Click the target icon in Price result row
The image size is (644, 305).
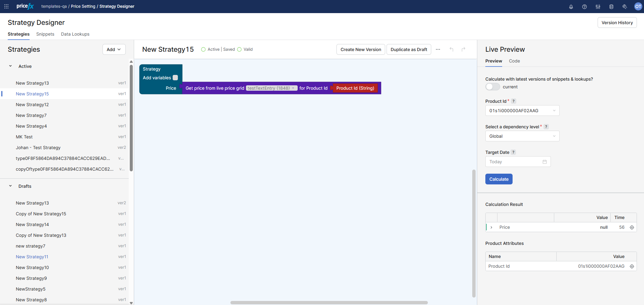point(632,227)
